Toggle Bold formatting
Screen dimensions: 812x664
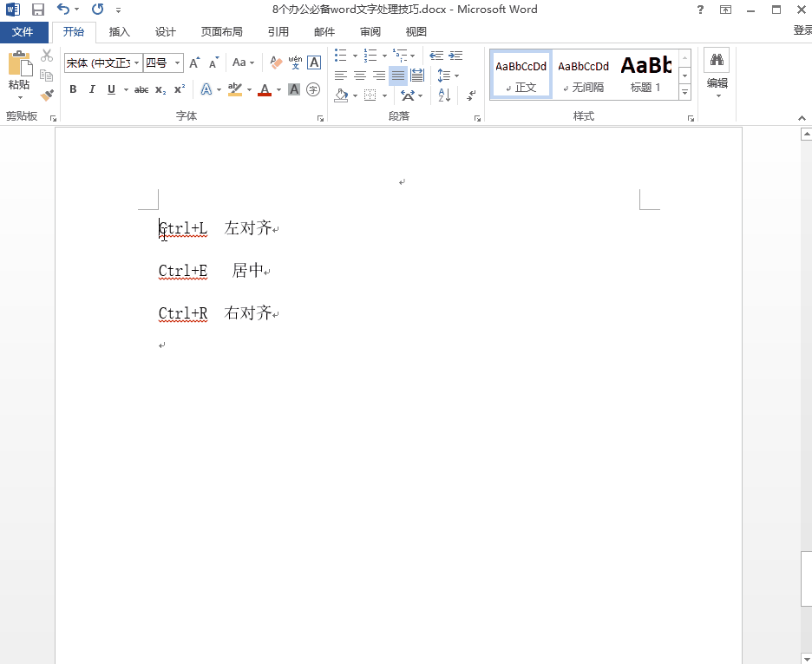73,89
